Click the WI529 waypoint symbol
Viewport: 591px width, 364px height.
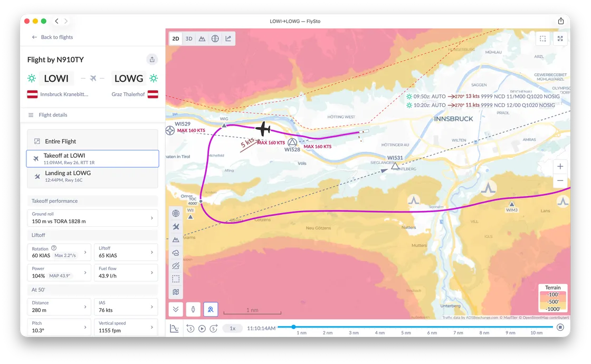click(x=170, y=130)
